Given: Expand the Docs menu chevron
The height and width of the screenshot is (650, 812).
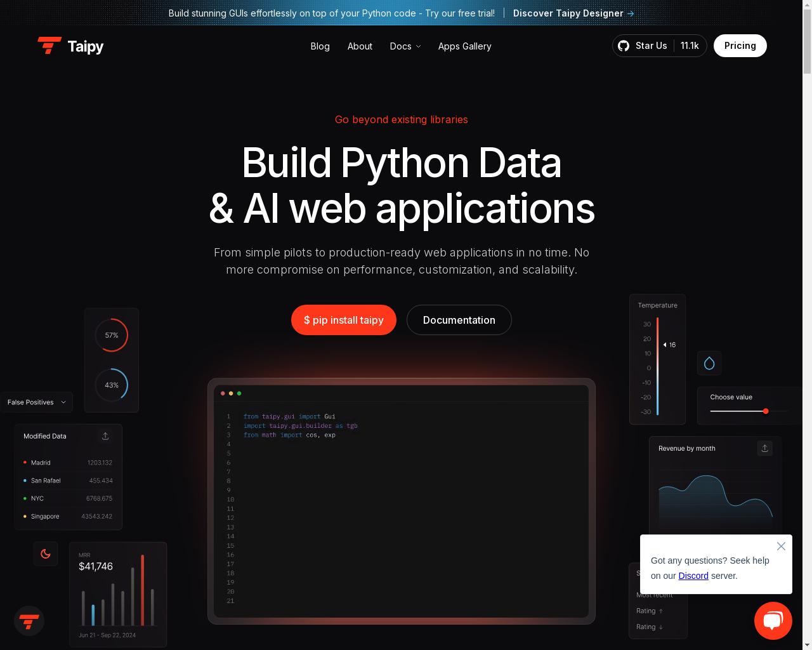Looking at the screenshot, I should pyautogui.click(x=418, y=46).
